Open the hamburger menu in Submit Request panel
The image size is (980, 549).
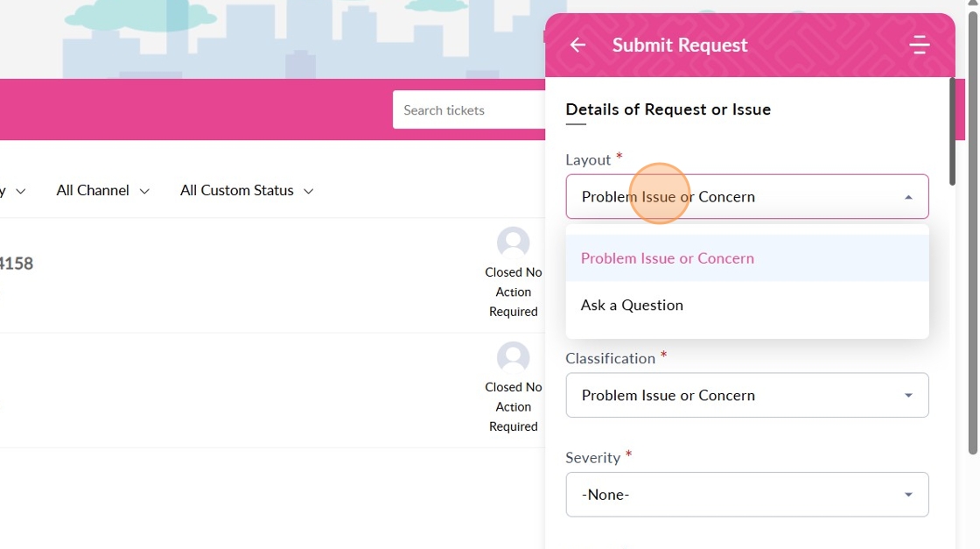(919, 45)
